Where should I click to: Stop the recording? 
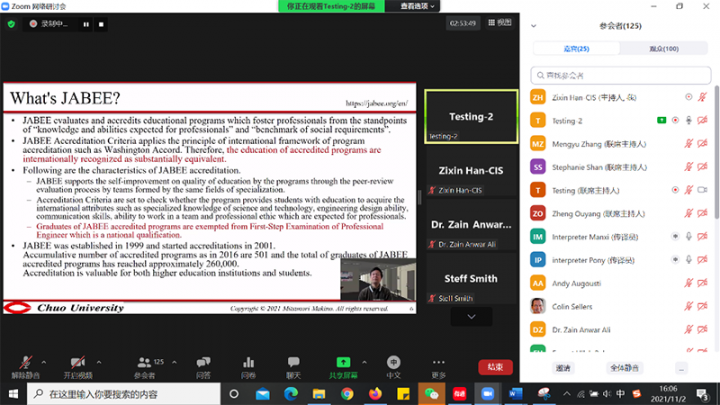tap(101, 24)
